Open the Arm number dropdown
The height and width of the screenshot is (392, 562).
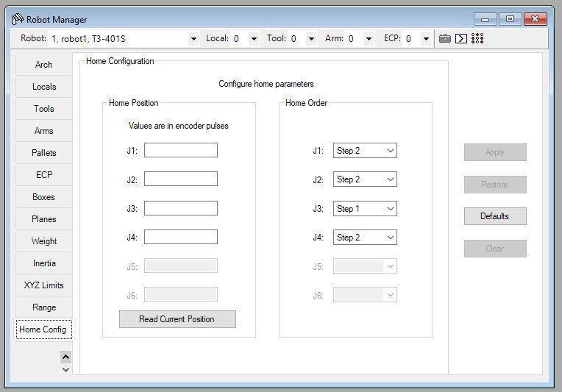(x=369, y=39)
